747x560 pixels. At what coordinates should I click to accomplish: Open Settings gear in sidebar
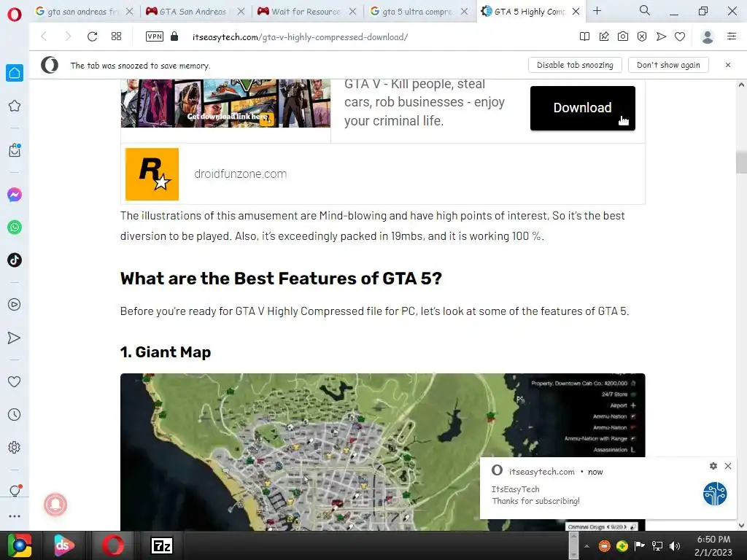pos(15,447)
